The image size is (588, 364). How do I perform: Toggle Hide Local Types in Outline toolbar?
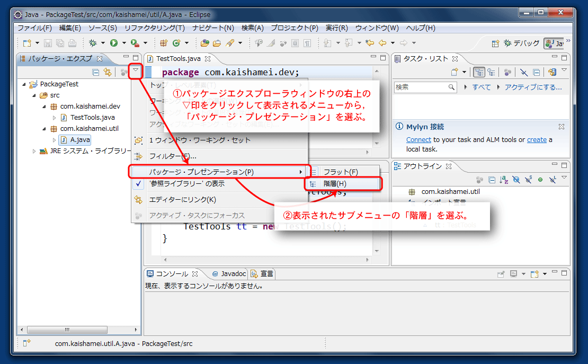tap(553, 180)
